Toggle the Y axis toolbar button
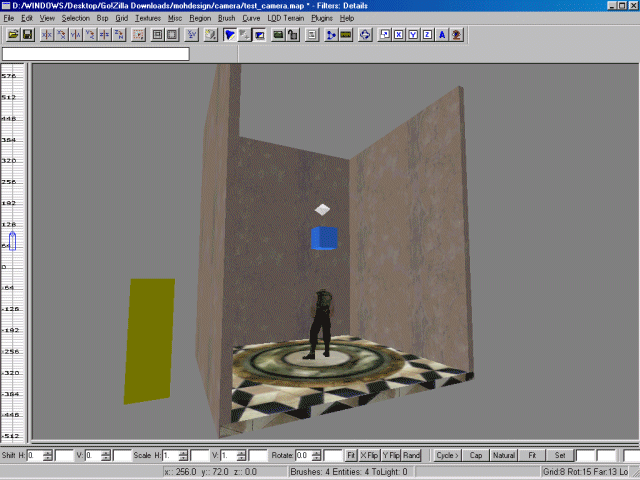The image size is (640, 480). tap(412, 35)
